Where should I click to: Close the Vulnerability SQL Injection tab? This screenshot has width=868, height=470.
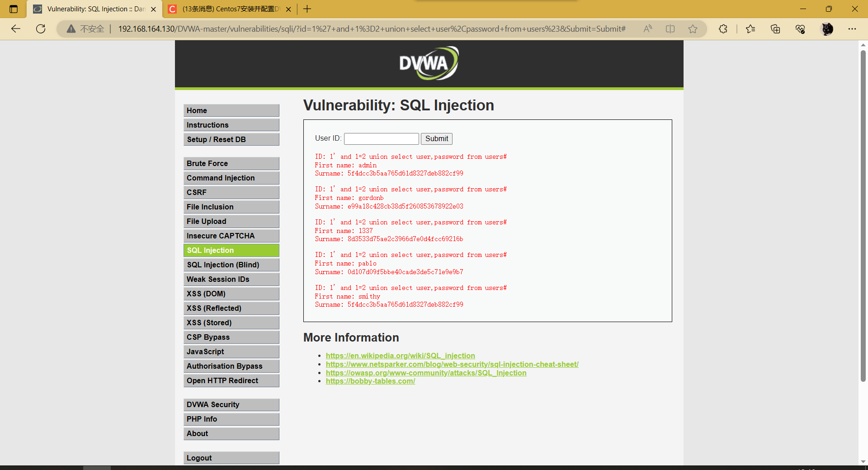pyautogui.click(x=153, y=9)
